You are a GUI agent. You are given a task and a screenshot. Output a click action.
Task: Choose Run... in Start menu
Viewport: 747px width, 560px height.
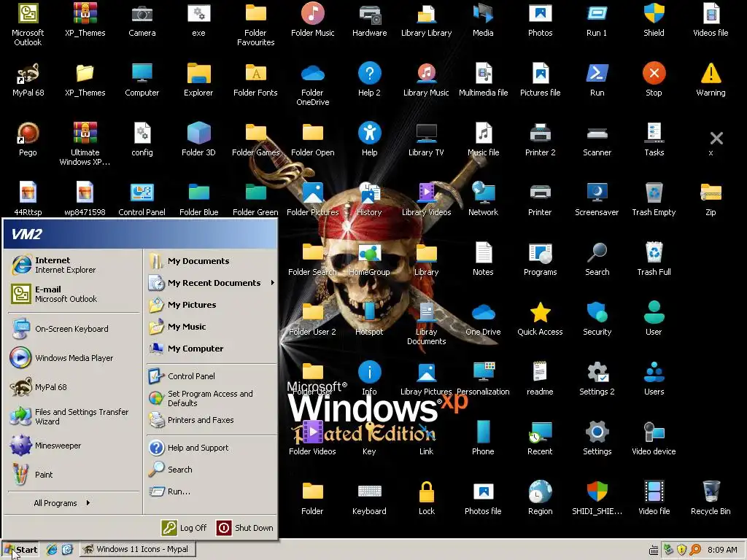(211, 491)
